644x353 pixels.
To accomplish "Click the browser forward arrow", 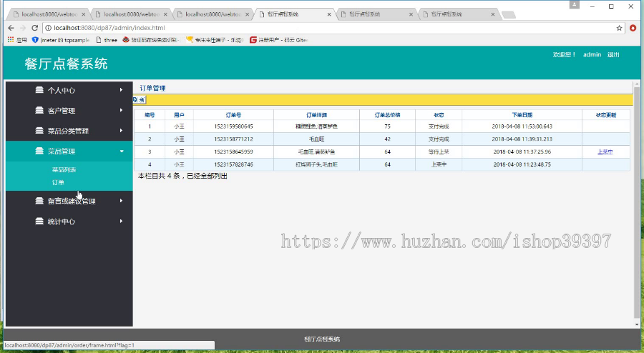I will pos(23,28).
